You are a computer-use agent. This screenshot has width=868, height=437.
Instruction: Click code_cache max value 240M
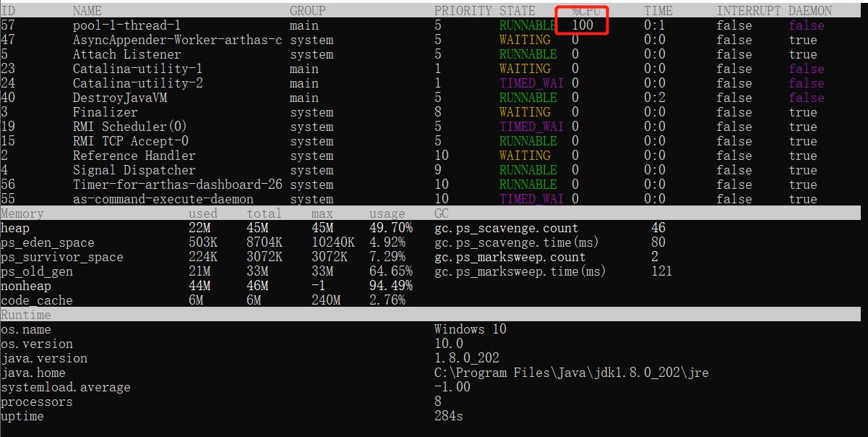pos(326,300)
